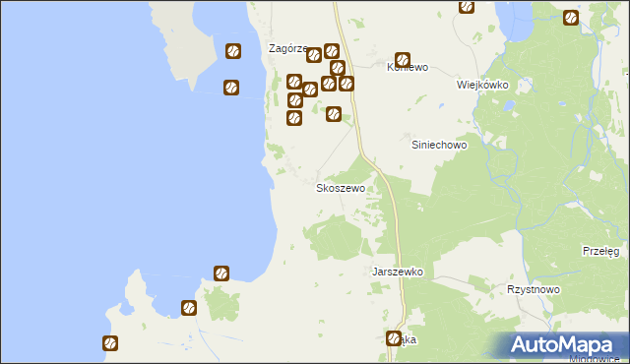Image resolution: width=630 pixels, height=364 pixels.
Task: Select the Rzystnowo place label
Action: [x=534, y=289]
